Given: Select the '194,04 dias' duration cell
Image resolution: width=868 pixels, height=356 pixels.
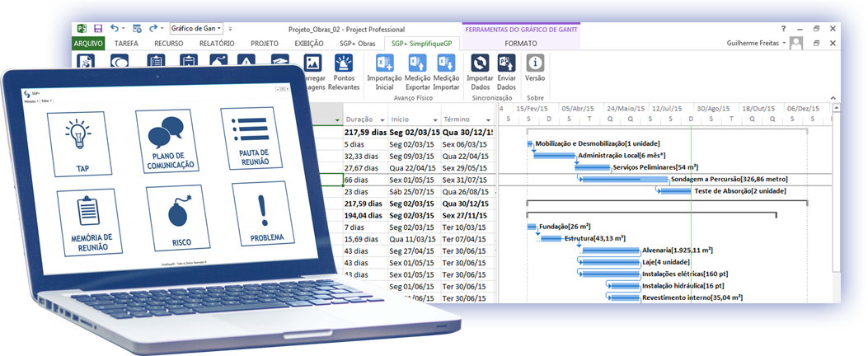Looking at the screenshot, I should click(x=364, y=215).
